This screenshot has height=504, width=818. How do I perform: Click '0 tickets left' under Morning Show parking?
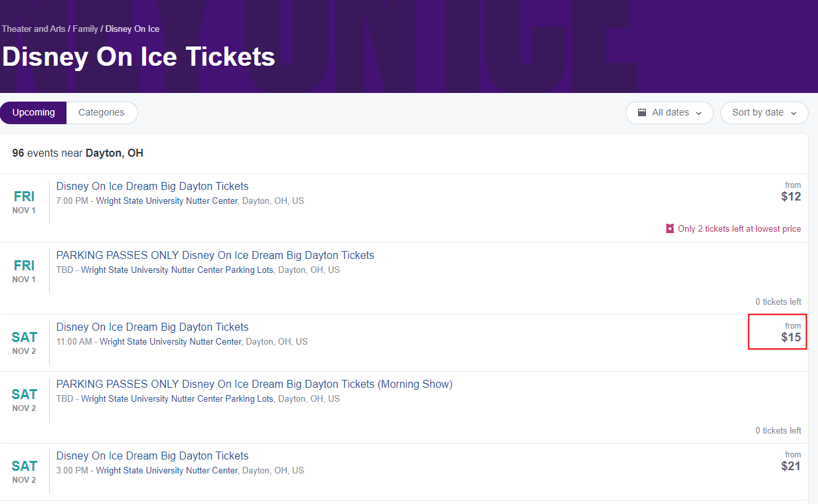pos(778,431)
